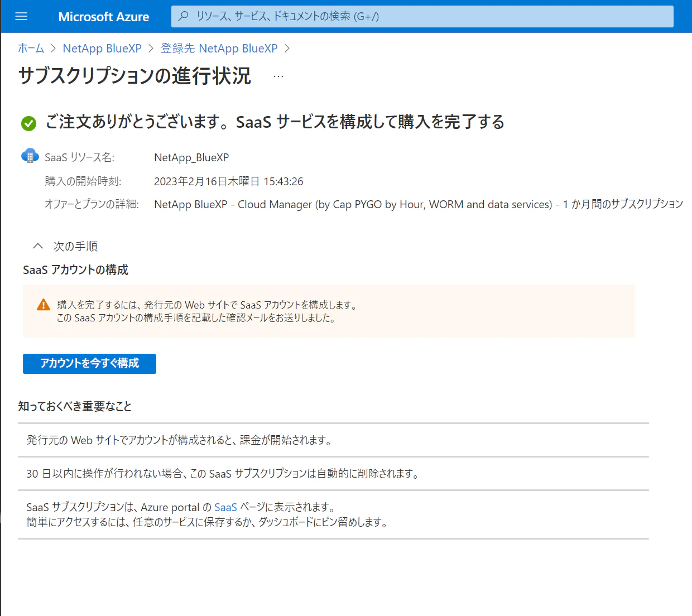Click the Microsoft Azure logo text
This screenshot has height=616, width=692.
pos(104,17)
